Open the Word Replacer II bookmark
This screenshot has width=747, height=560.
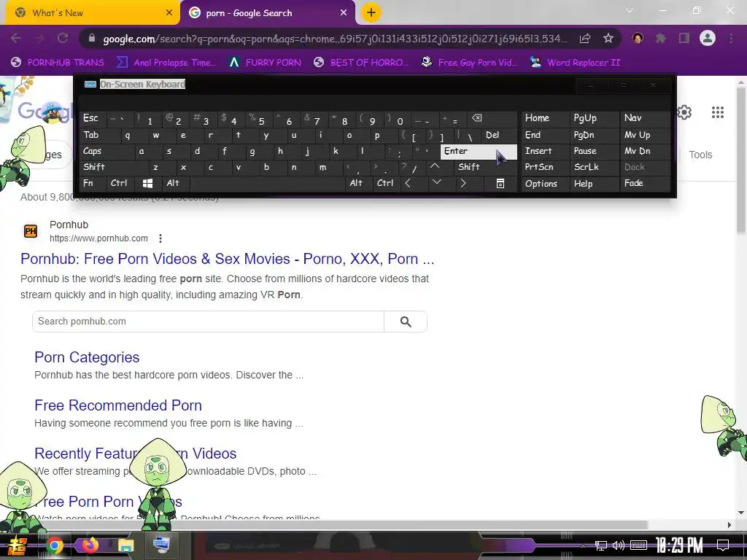pyautogui.click(x=576, y=63)
